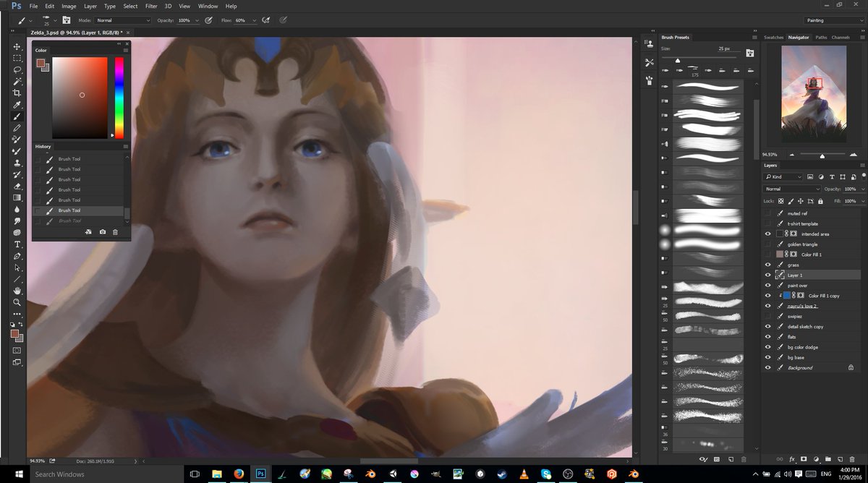Image resolution: width=868 pixels, height=483 pixels.
Task: Open the Brush Preset picker arrow
Action: click(x=54, y=20)
